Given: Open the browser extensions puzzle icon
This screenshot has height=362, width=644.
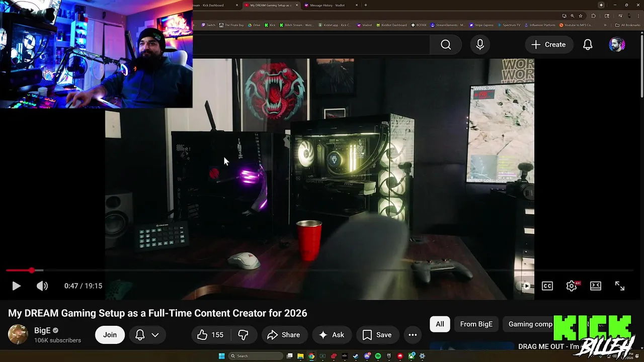Looking at the screenshot, I should tap(593, 16).
